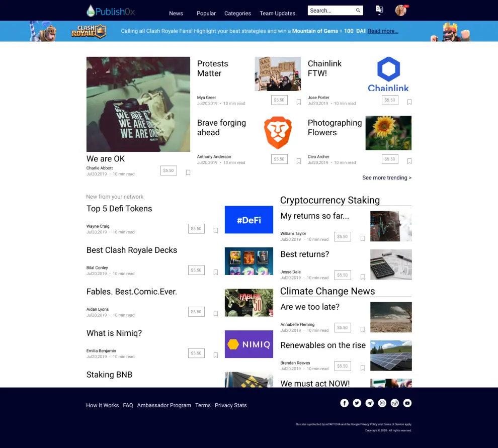Click the $5.50 tip on 'Best returns?'
The width and height of the screenshot is (498, 448).
tap(343, 275)
